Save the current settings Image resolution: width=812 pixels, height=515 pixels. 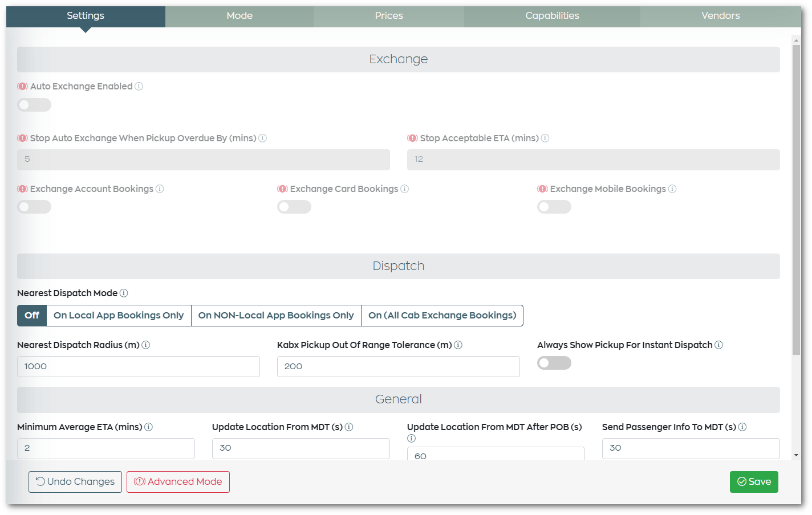point(754,481)
